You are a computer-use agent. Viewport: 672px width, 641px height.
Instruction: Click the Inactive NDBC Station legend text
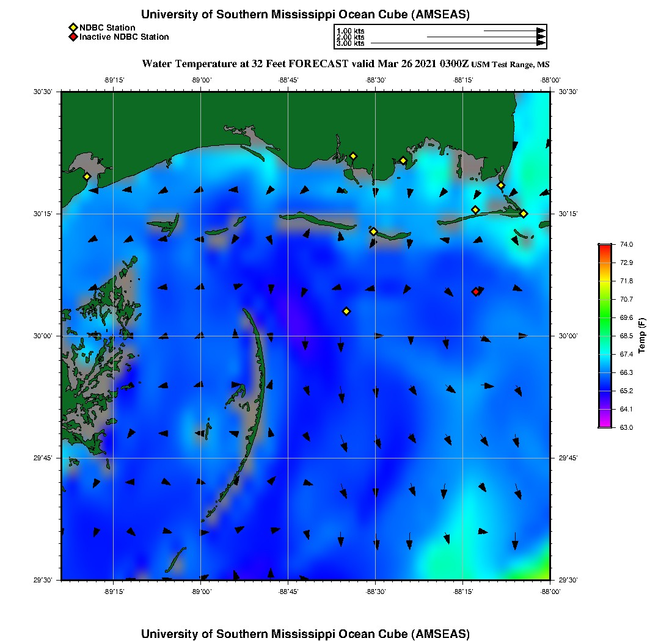pyautogui.click(x=124, y=37)
